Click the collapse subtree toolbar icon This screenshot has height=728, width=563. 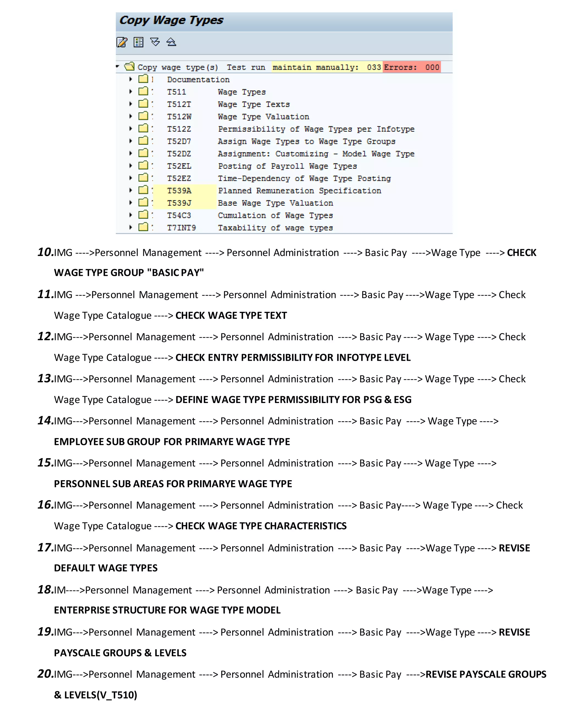[172, 42]
